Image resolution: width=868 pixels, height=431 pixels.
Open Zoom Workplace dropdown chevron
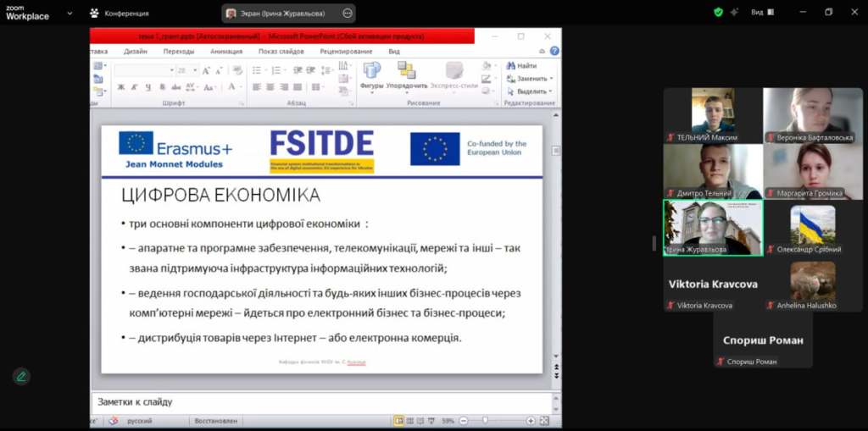click(x=70, y=14)
